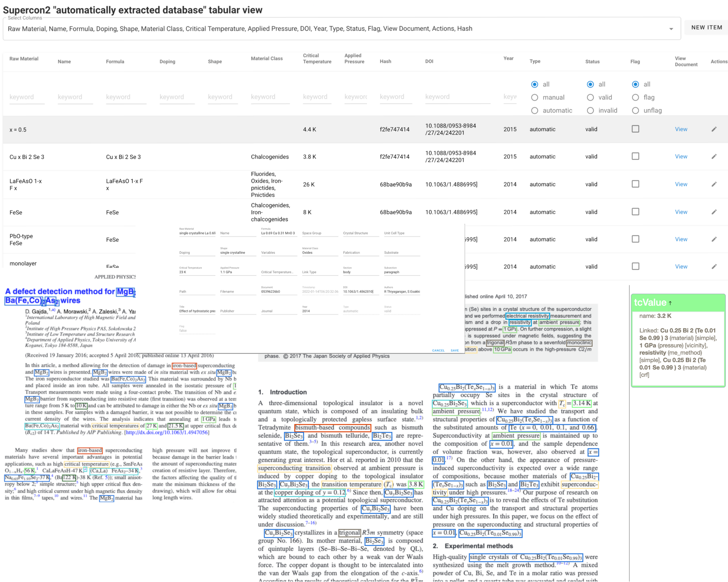The image size is (728, 582).
Task: Check the flag box for x = 0.5 row
Action: click(635, 129)
